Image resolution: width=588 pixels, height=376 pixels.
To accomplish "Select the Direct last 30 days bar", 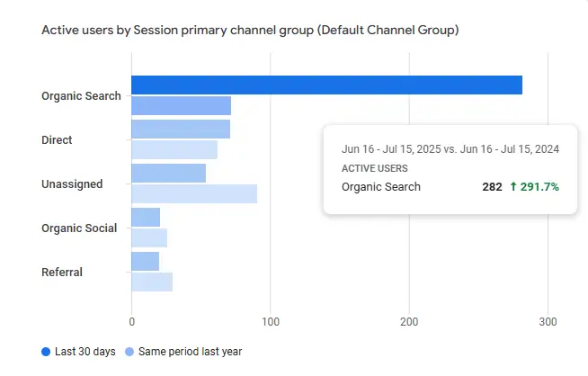I will click(181, 129).
